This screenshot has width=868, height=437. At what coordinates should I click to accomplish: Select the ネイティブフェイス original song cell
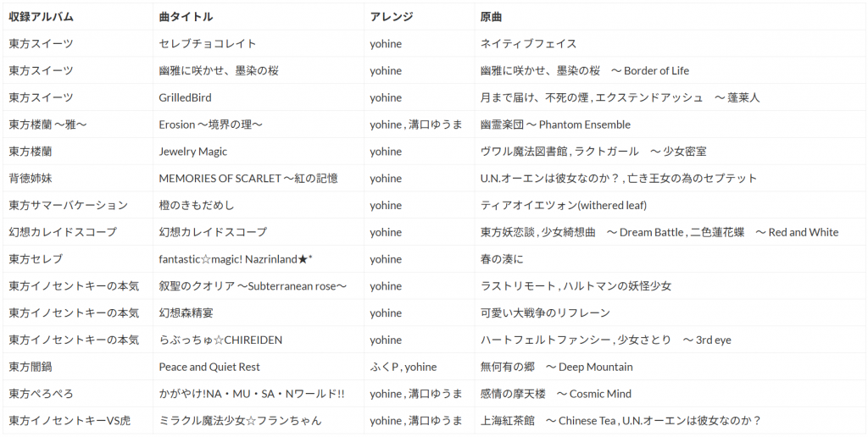pos(528,44)
